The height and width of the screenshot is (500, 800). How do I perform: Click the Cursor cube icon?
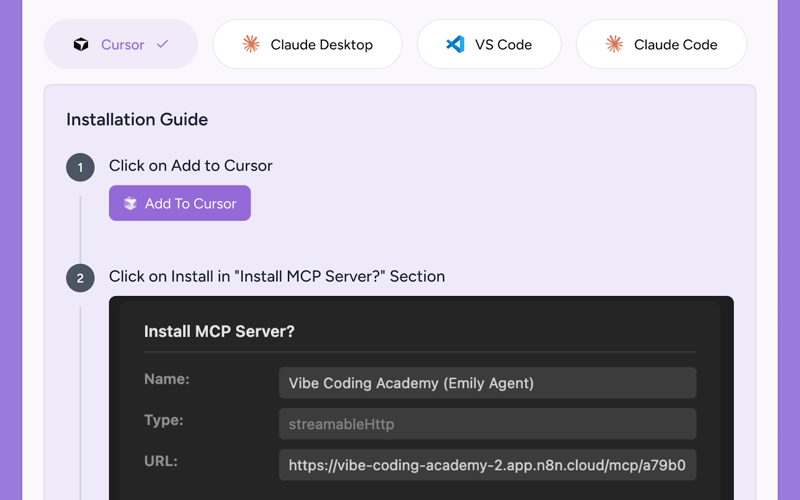tap(81, 44)
